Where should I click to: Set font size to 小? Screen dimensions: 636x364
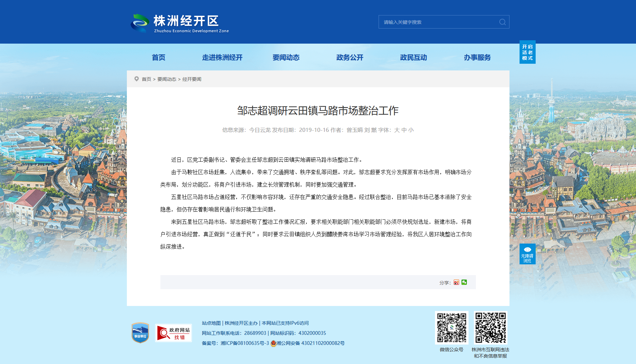pos(411,130)
